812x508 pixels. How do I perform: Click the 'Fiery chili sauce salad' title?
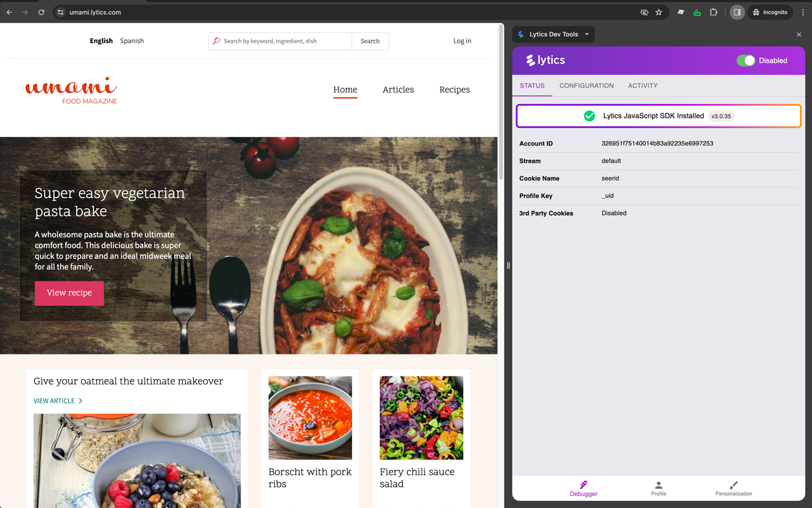click(x=417, y=478)
